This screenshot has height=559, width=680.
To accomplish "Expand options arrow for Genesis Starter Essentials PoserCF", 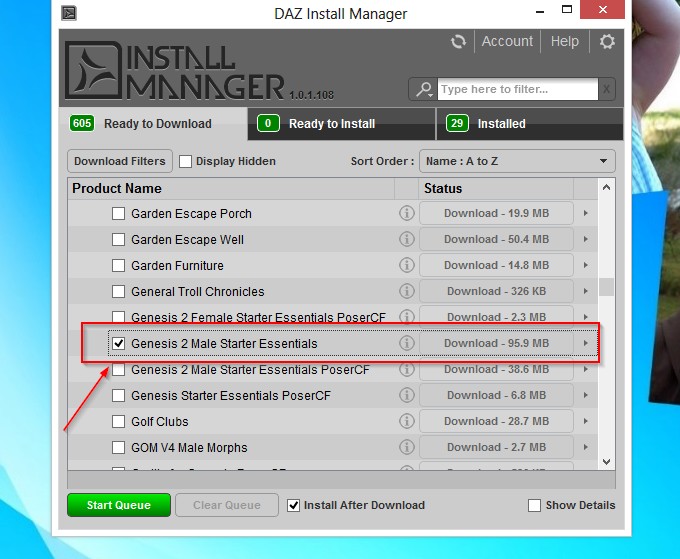I will tap(585, 395).
